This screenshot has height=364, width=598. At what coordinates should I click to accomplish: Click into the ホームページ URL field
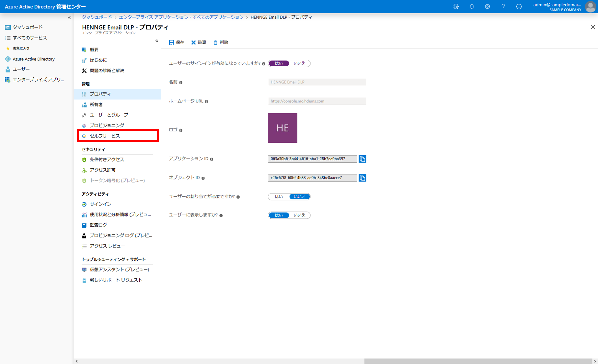(x=317, y=101)
